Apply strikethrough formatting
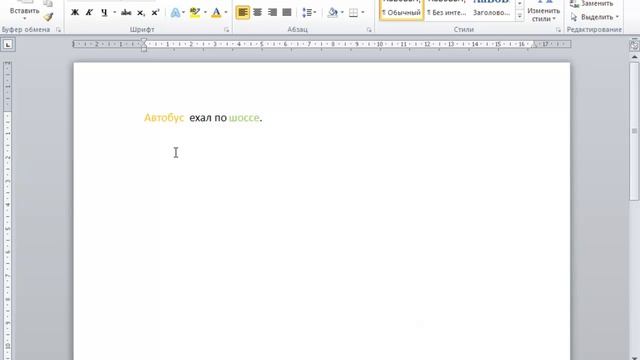The height and width of the screenshot is (360, 640). (126, 13)
